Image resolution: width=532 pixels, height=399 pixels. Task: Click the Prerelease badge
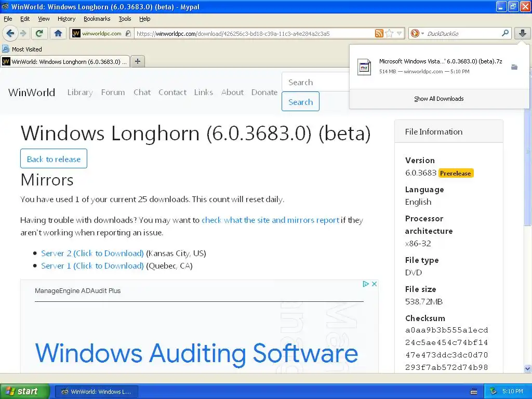455,173
